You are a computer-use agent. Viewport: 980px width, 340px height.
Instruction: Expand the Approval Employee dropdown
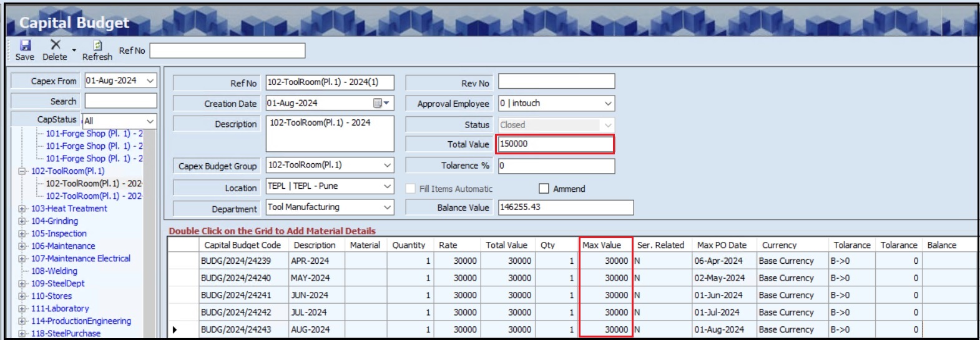pos(608,103)
